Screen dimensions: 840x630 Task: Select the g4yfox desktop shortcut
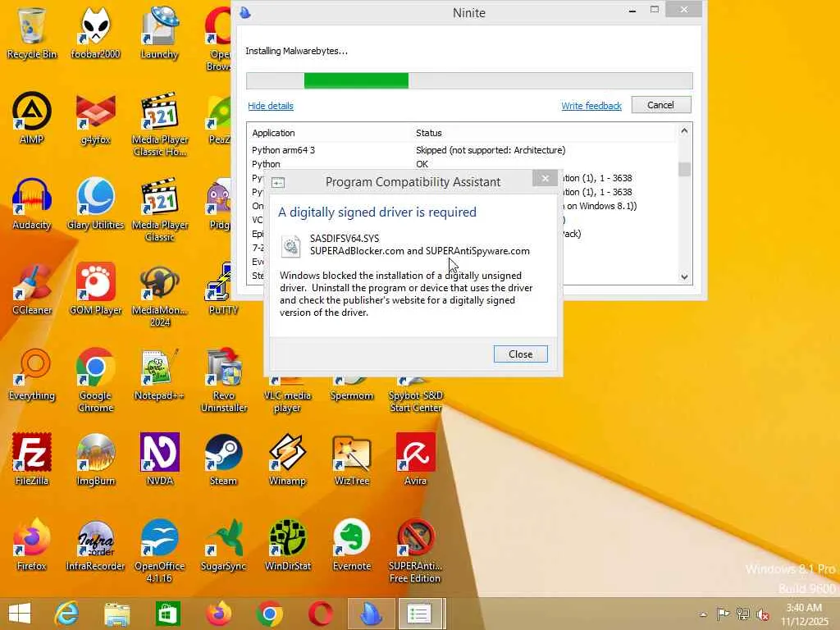95,118
